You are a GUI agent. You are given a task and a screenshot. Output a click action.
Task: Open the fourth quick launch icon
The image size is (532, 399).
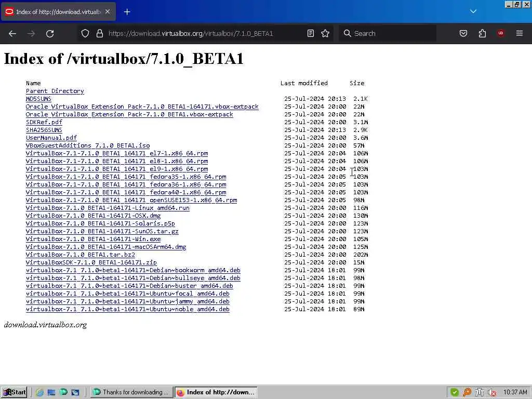pyautogui.click(x=75, y=392)
